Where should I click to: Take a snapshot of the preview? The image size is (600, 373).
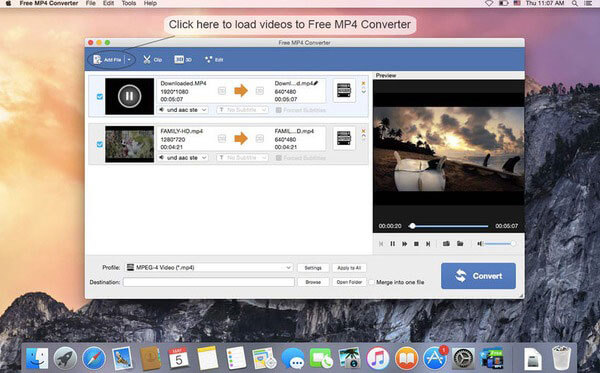point(446,244)
